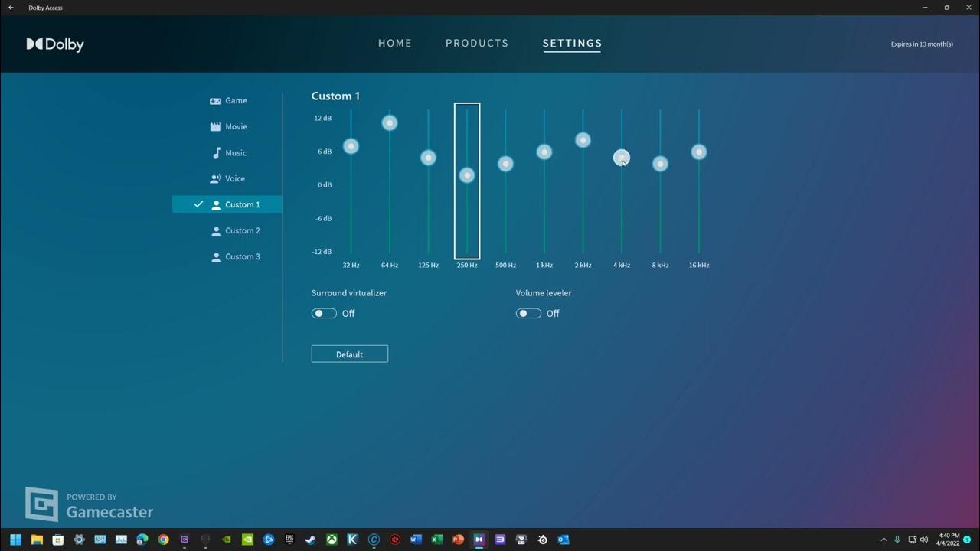This screenshot has width=980, height=551.
Task: Click the 8 kHz slider handle
Action: coord(660,164)
